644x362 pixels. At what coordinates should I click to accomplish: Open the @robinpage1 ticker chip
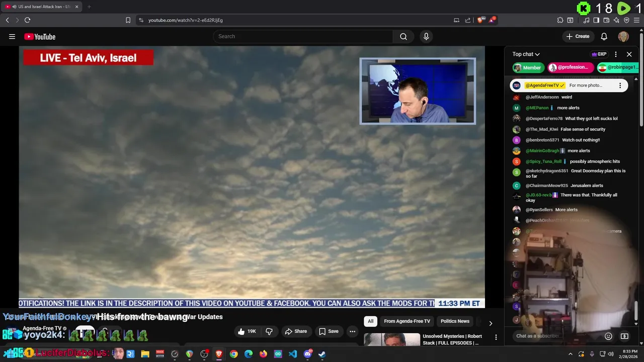tap(617, 67)
